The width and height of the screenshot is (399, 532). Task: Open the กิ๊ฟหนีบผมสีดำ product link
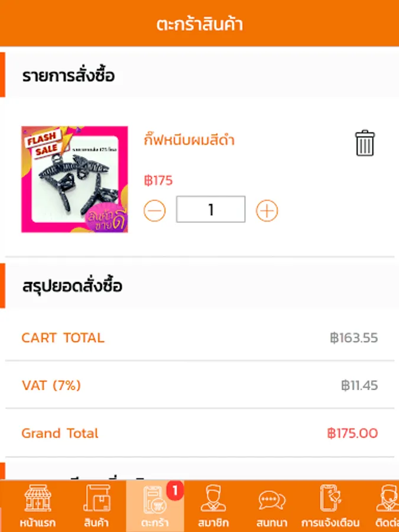pos(189,140)
